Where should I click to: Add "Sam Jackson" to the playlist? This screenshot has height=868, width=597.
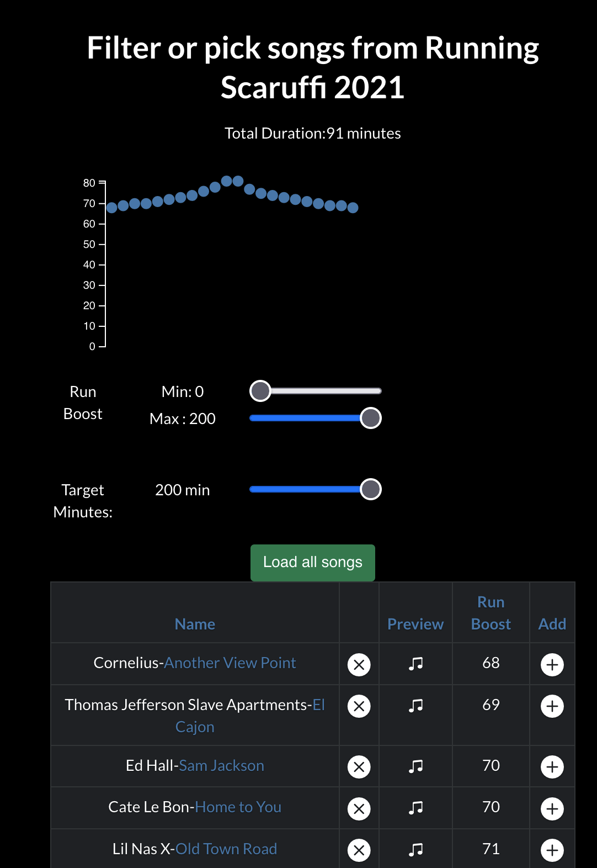pos(552,766)
